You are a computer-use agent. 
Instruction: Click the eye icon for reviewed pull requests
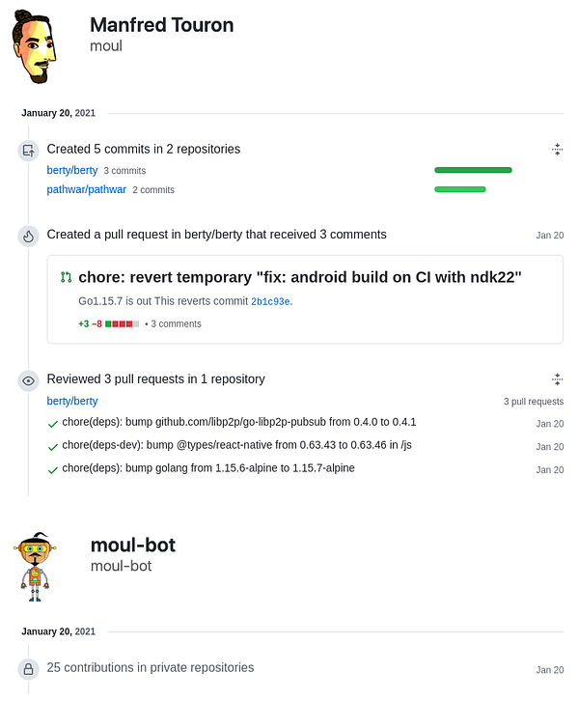(28, 381)
